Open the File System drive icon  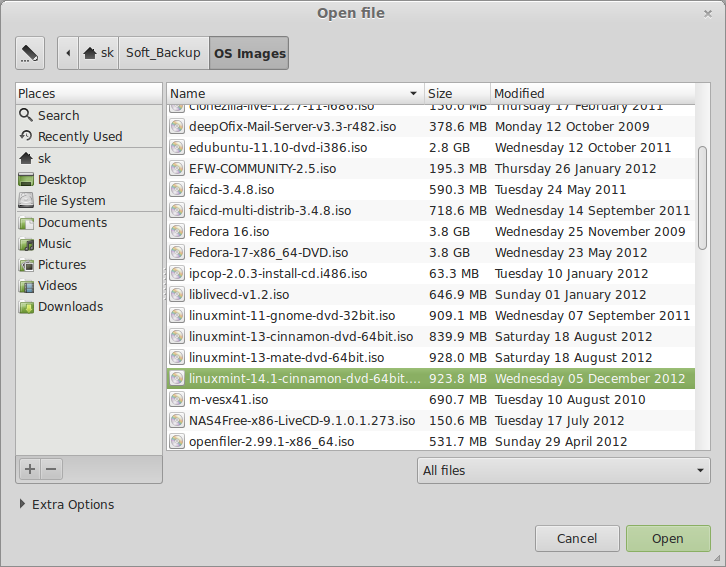click(26, 200)
